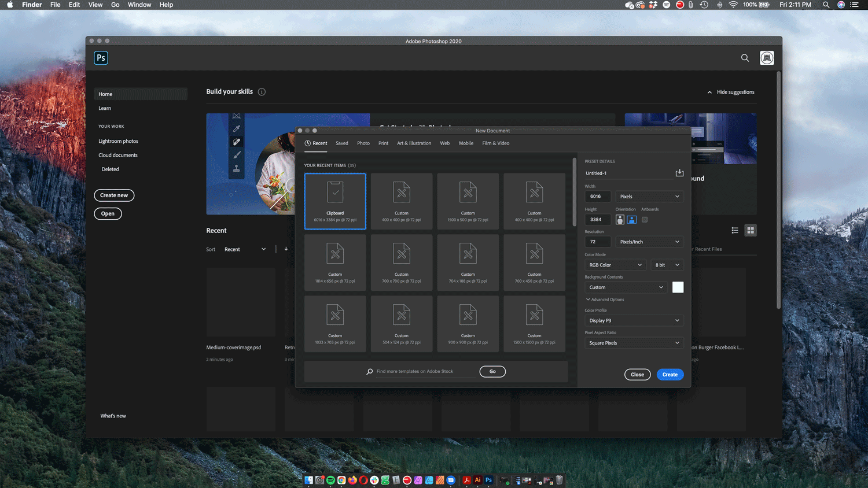Open Adobe Illustrator from the Dock
Screen dimensions: 868x488
[x=478, y=480]
